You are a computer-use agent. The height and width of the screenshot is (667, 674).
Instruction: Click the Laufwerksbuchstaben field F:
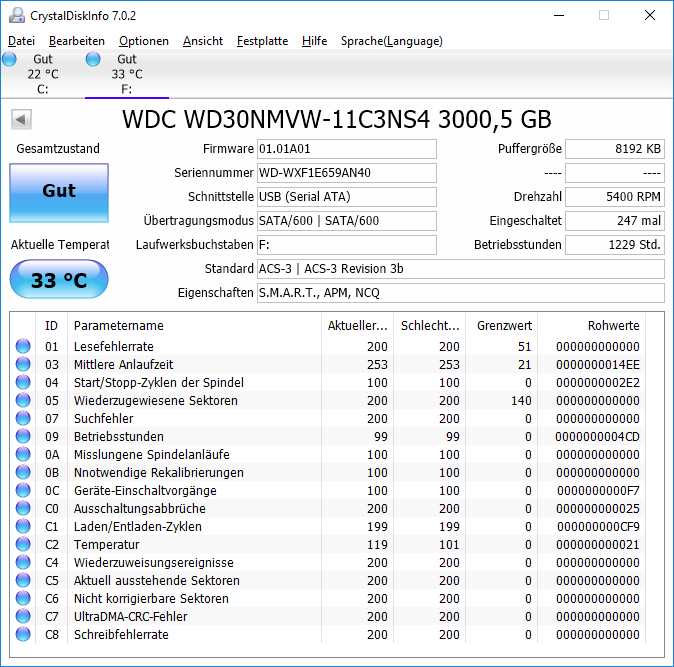pyautogui.click(x=346, y=245)
